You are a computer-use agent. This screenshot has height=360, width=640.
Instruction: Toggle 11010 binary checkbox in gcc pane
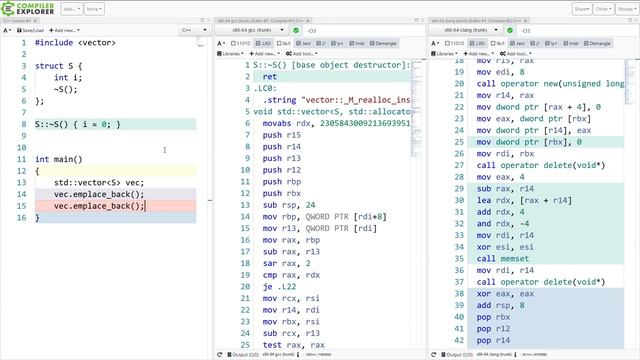coord(240,43)
